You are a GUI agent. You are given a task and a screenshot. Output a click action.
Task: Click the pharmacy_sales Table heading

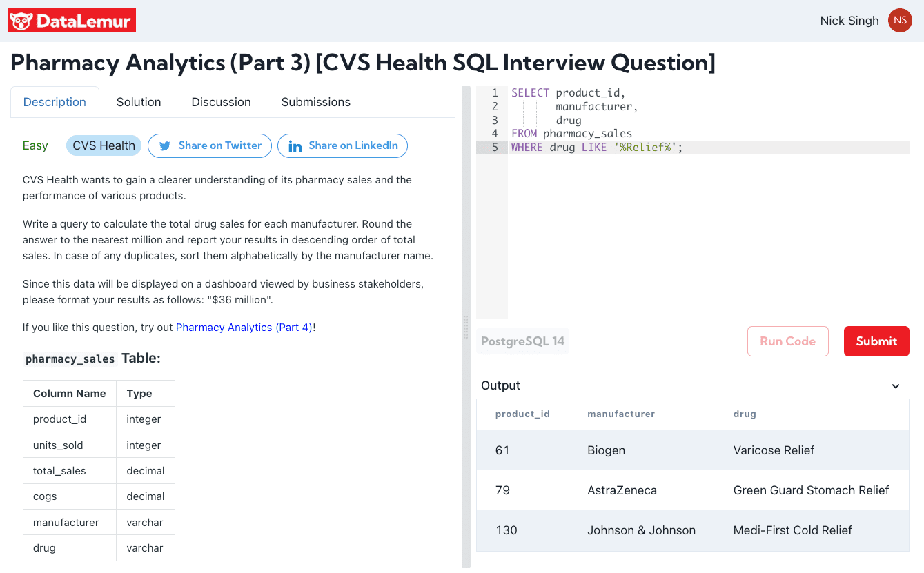92,359
